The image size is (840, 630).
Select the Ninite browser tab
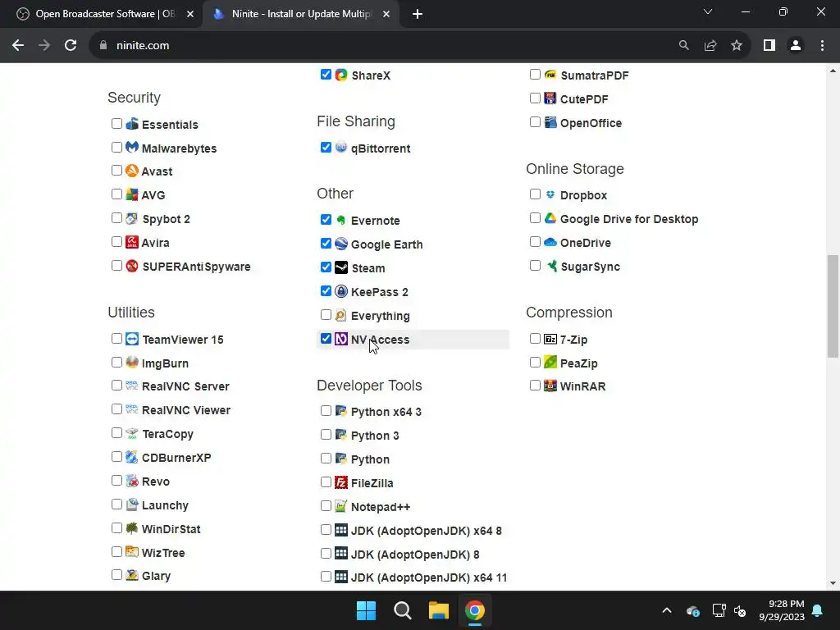tap(300, 14)
